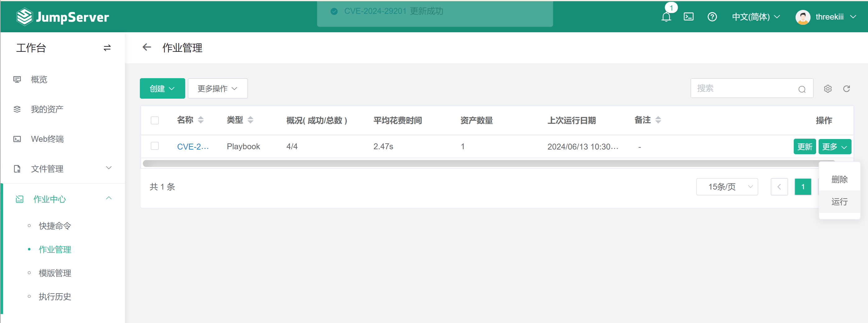Screen dimensions: 868x323
Task: Click the 更新 button for the job
Action: pyautogui.click(x=804, y=147)
